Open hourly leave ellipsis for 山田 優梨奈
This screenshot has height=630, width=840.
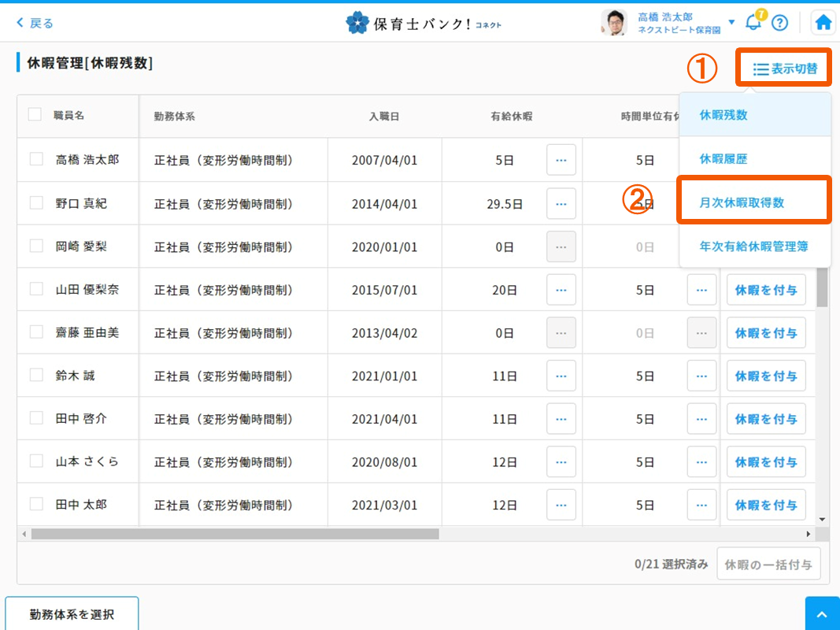(x=701, y=290)
